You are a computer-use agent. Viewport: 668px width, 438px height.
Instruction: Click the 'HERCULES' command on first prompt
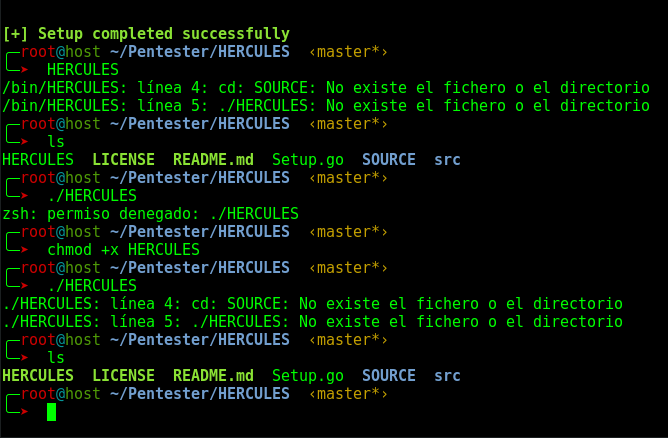[83, 69]
